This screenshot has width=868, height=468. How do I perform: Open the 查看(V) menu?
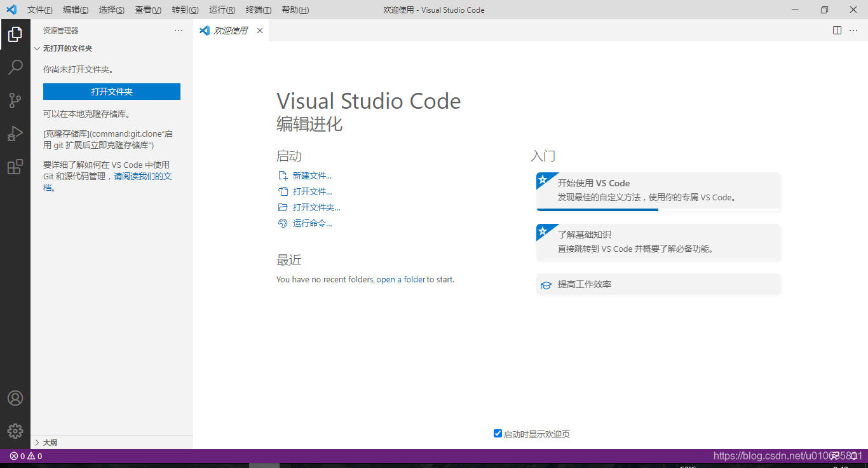148,10
